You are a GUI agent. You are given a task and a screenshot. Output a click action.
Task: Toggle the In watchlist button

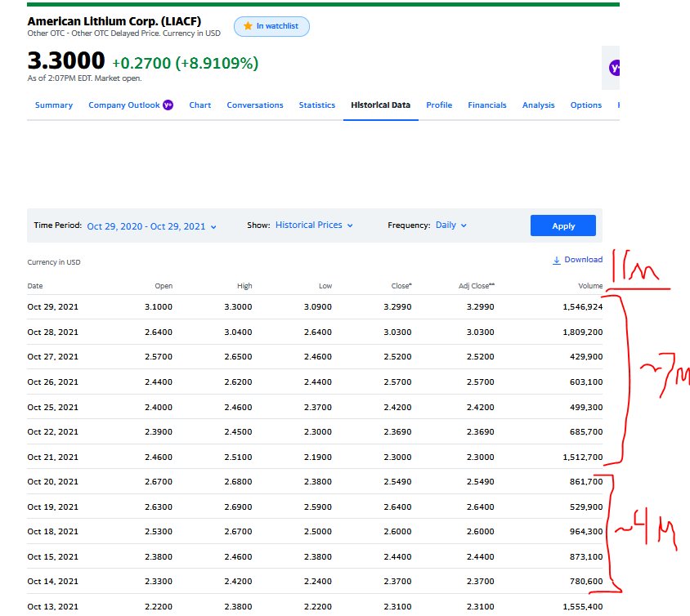tap(271, 26)
